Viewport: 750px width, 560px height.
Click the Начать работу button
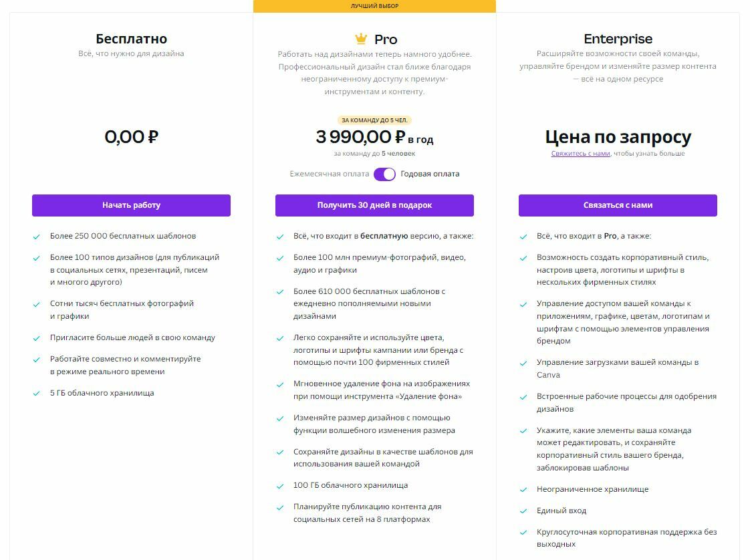(x=131, y=205)
